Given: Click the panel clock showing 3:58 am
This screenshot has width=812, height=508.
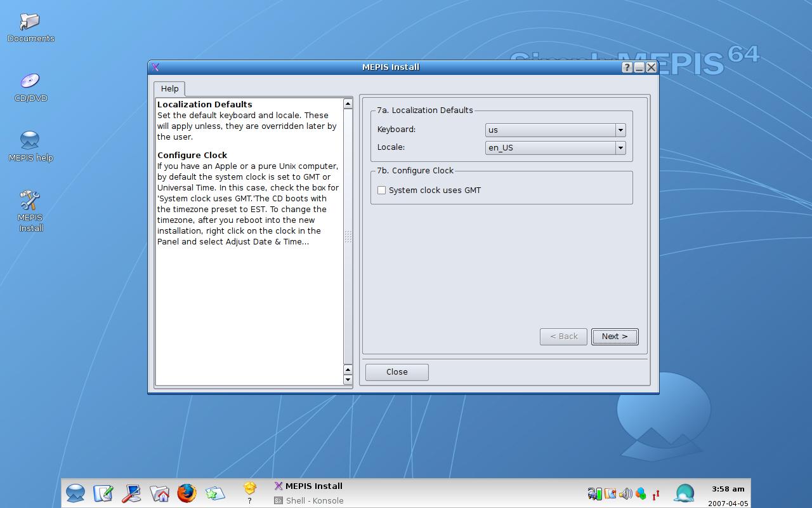Looking at the screenshot, I should (x=728, y=489).
